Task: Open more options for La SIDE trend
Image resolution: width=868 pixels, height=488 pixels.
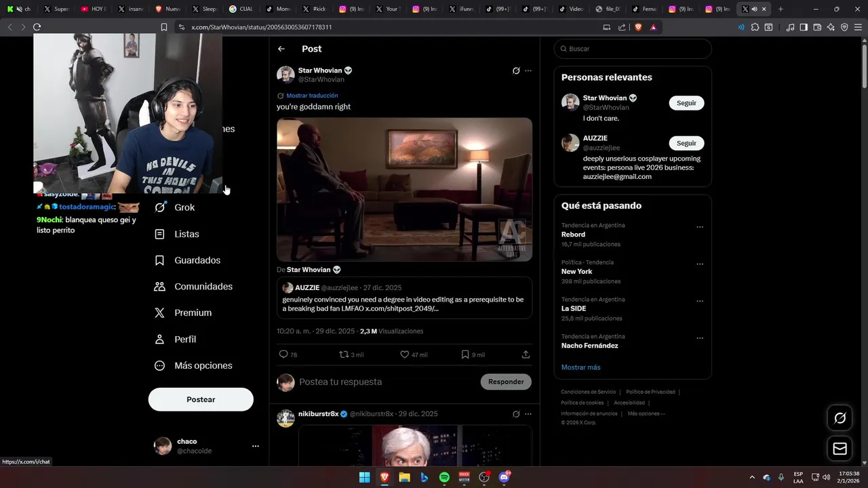Action: (x=700, y=301)
